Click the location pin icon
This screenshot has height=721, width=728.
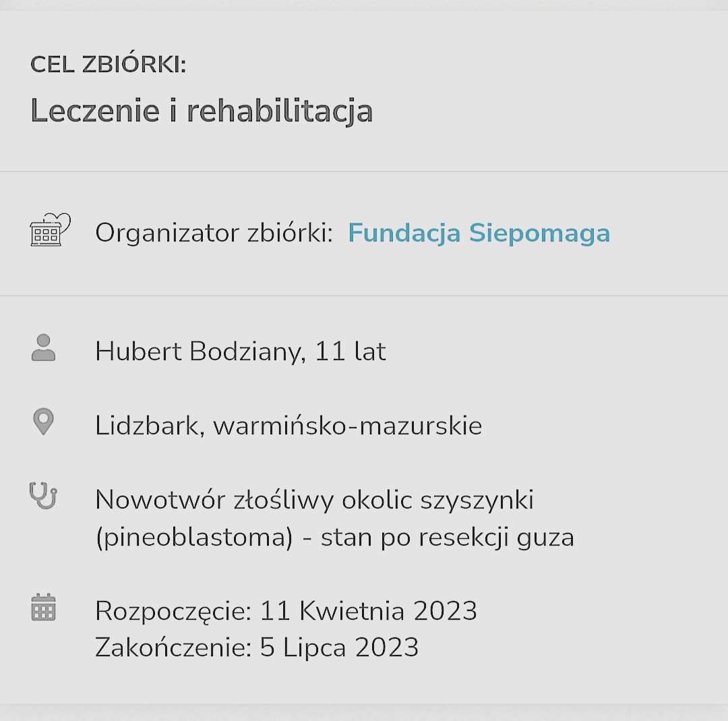(x=43, y=422)
